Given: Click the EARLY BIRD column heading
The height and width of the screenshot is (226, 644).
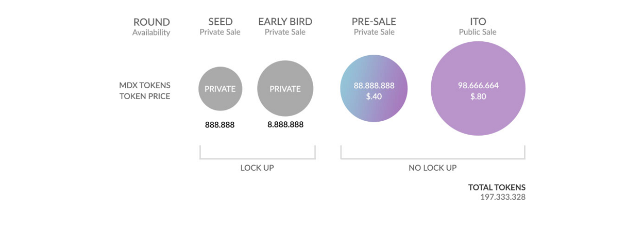Looking at the screenshot, I should (285, 22).
